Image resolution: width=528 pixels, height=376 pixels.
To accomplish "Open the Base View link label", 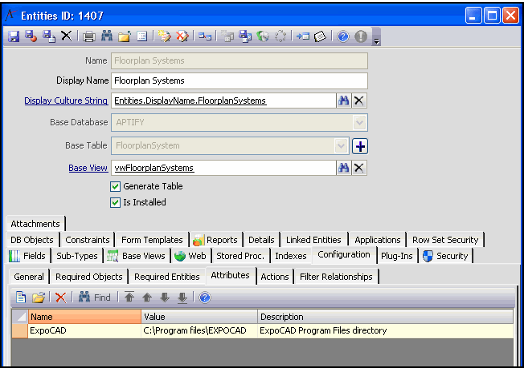I will pos(88,168).
